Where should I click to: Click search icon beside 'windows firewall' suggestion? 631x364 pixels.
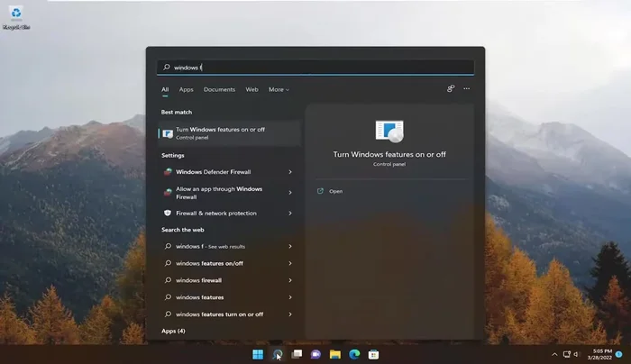[168, 280]
